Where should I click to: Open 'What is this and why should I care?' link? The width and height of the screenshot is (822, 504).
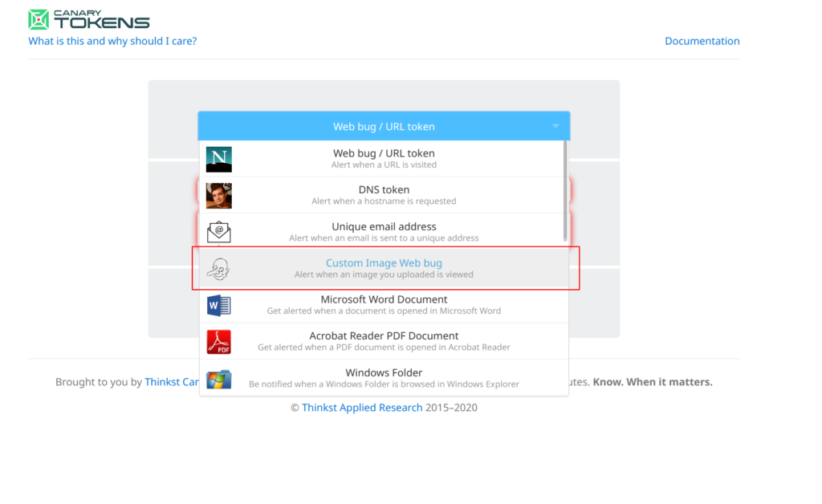click(112, 41)
